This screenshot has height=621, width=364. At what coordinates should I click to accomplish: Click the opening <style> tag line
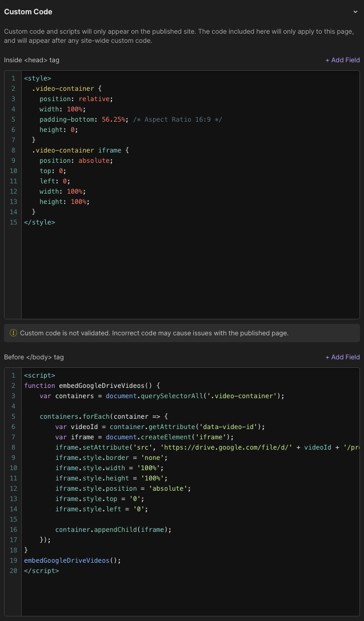point(38,78)
